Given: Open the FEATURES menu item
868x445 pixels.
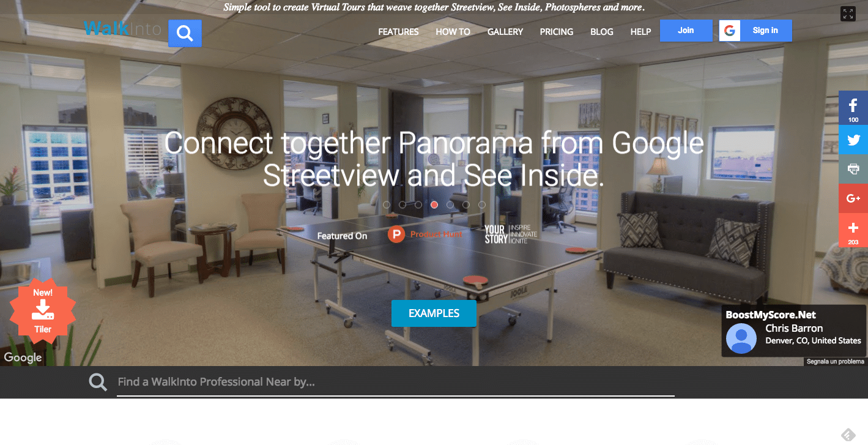Looking at the screenshot, I should coord(398,32).
